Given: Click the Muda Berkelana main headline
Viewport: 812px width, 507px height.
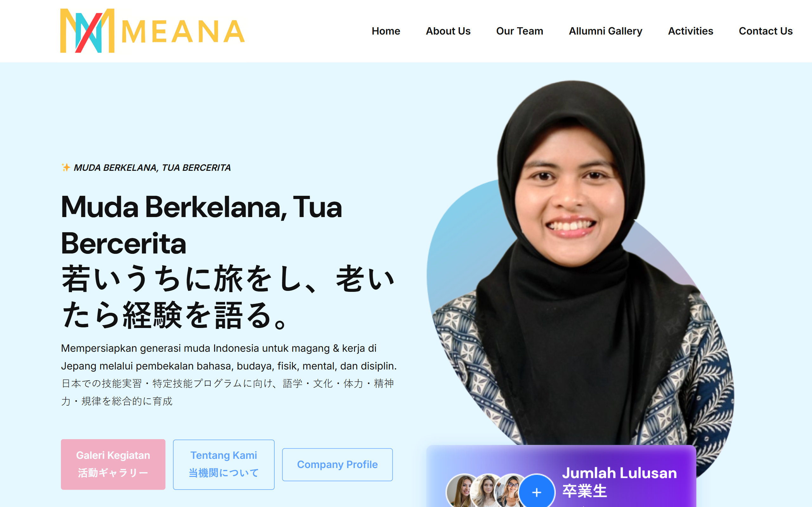Looking at the screenshot, I should point(201,225).
